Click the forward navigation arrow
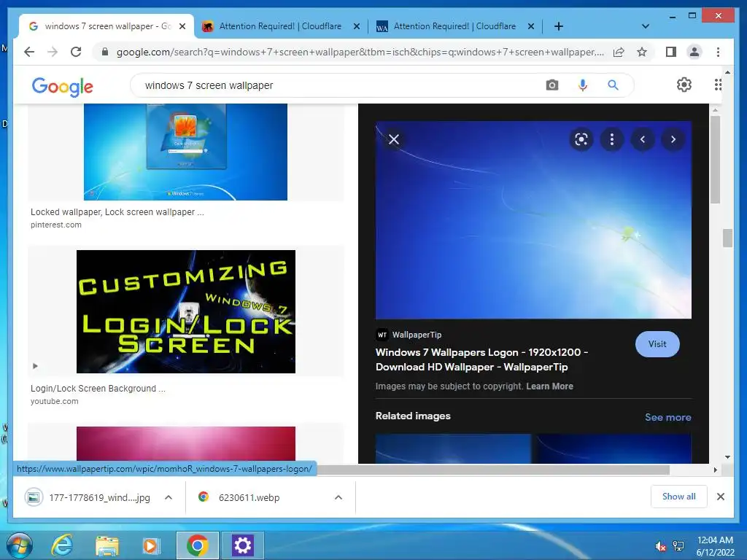 click(53, 52)
